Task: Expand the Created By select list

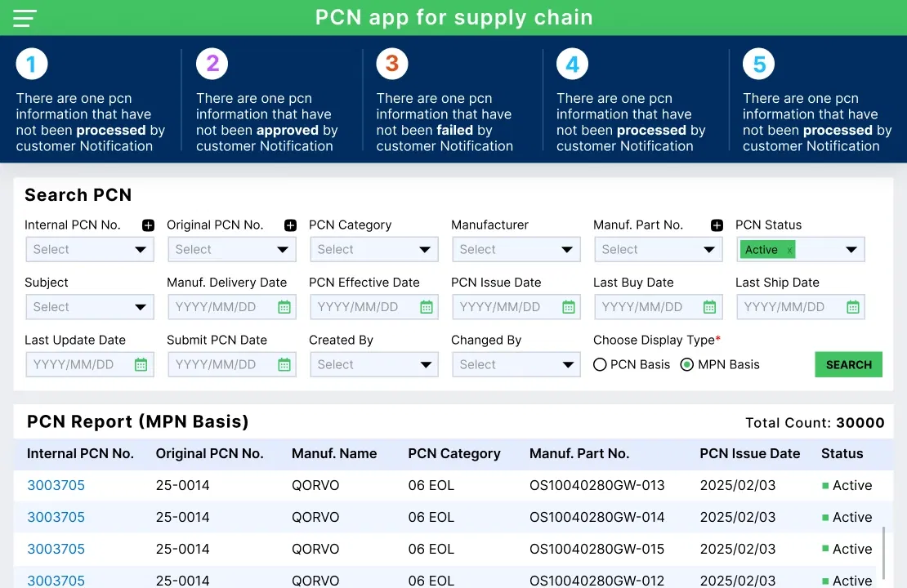Action: tap(373, 364)
